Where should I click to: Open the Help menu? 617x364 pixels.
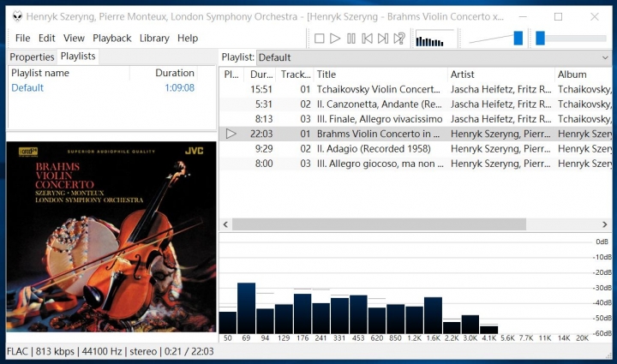coord(188,39)
